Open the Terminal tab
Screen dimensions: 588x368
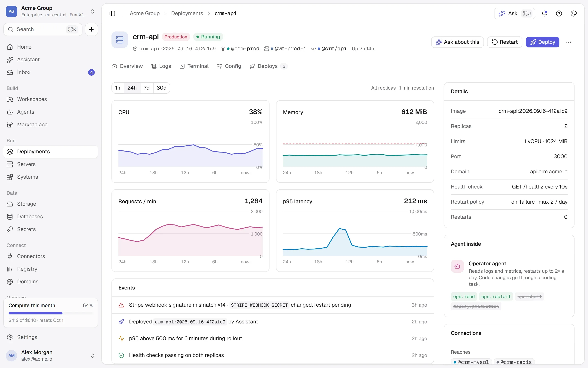pos(194,66)
